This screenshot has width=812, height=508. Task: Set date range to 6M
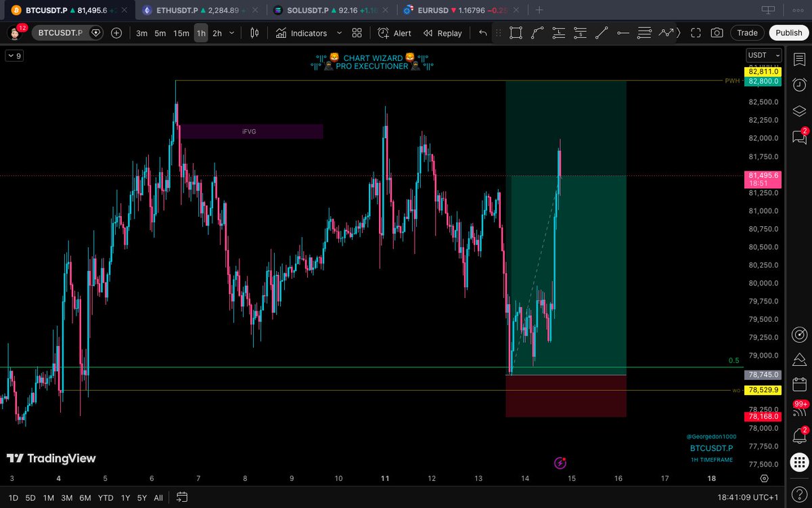coord(85,498)
